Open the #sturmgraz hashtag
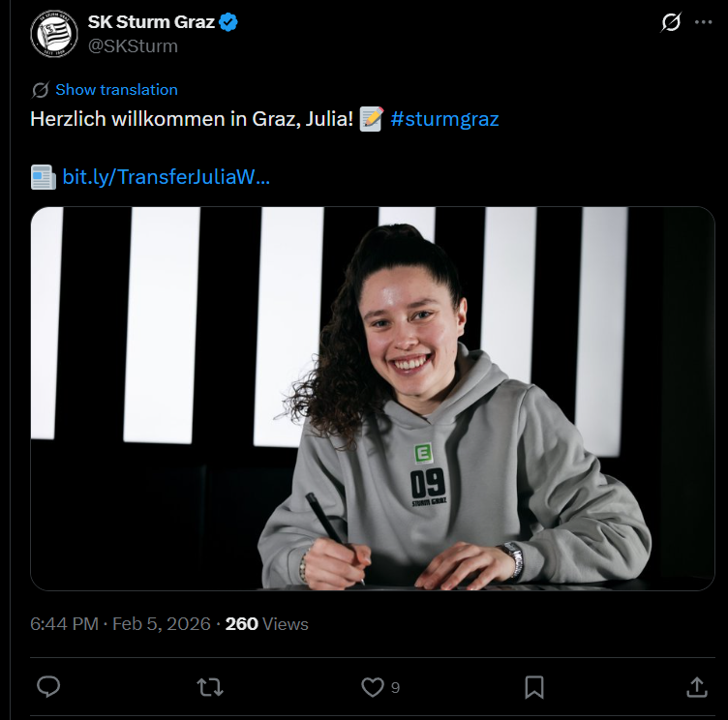Image resolution: width=728 pixels, height=720 pixels. coord(444,119)
